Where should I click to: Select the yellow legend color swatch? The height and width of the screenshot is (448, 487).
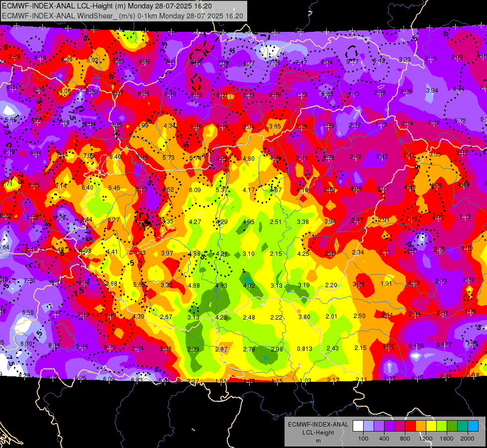point(431,426)
